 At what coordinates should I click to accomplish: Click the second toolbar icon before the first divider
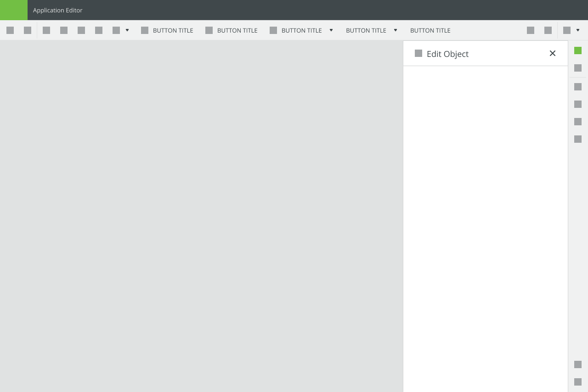pyautogui.click(x=28, y=30)
